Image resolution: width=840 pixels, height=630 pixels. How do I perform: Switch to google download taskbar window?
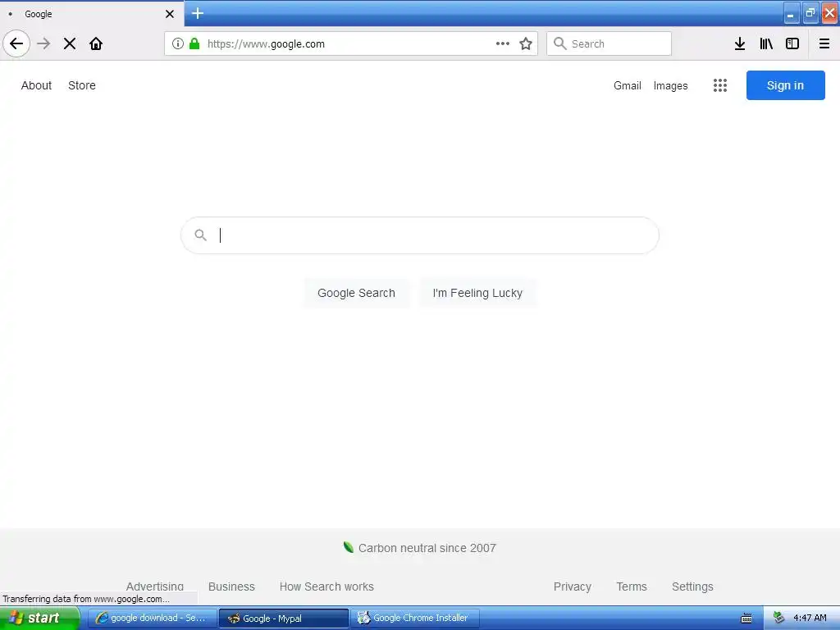click(x=152, y=619)
